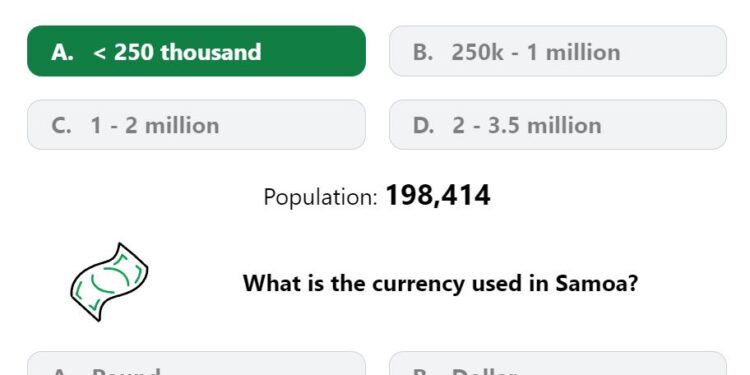Screen dimensions: 750x375
Task: Click the word 'Samoa?' in the question
Action: 596,283
